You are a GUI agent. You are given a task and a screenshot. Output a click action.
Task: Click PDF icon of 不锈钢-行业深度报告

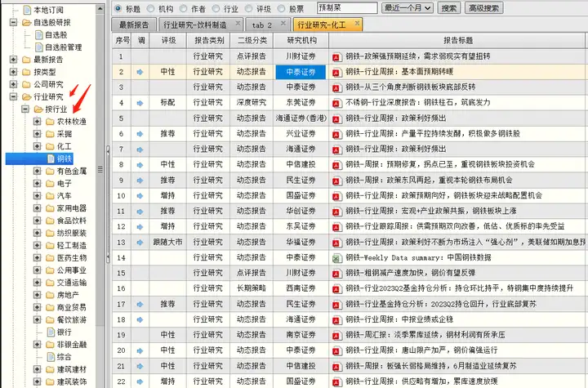click(336, 103)
